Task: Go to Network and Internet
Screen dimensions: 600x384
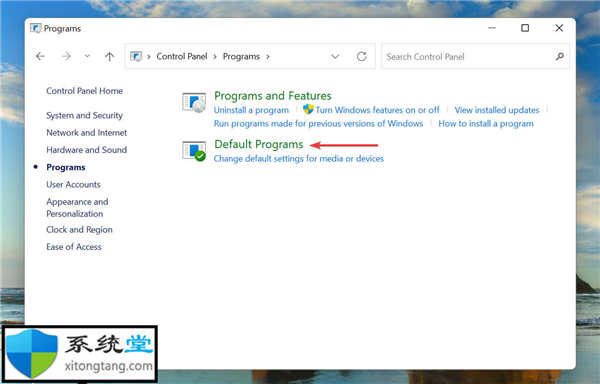Action: click(86, 133)
